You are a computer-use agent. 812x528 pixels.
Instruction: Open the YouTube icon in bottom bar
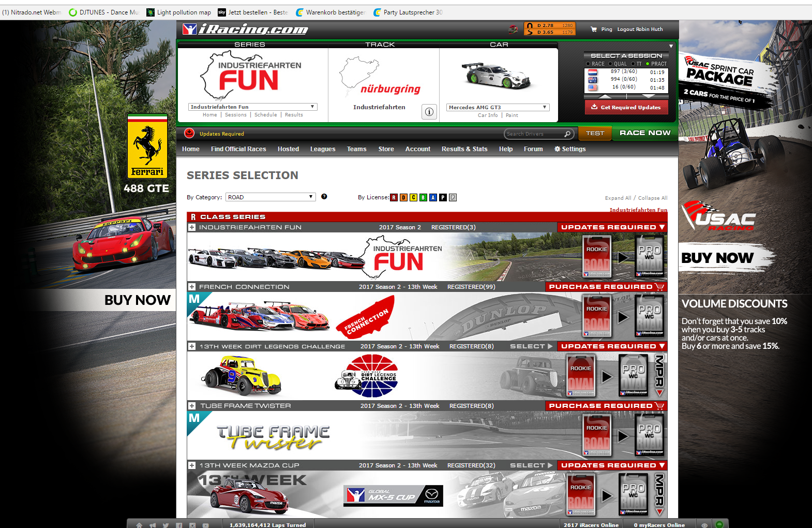[x=206, y=525]
